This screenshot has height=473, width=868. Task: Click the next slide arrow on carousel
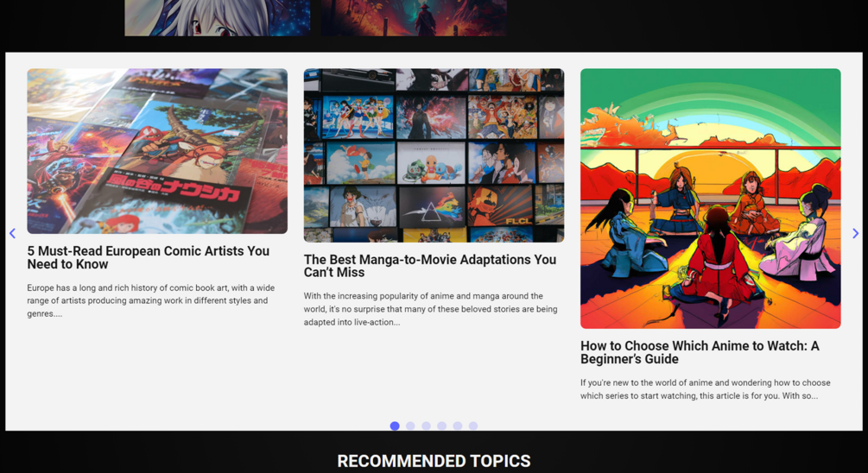tap(855, 233)
